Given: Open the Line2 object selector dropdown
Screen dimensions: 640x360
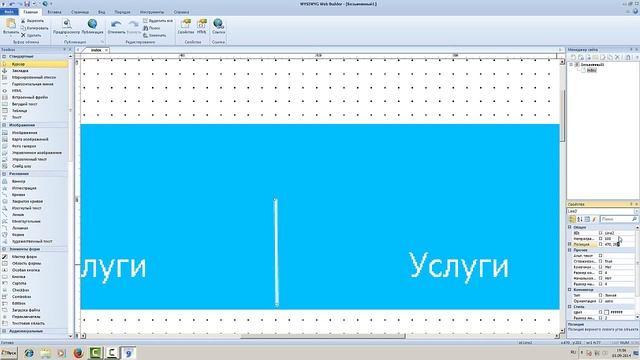Looking at the screenshot, I should pyautogui.click(x=636, y=211).
